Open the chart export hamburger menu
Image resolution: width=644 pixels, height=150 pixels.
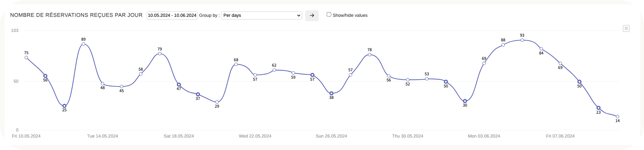coord(626,29)
